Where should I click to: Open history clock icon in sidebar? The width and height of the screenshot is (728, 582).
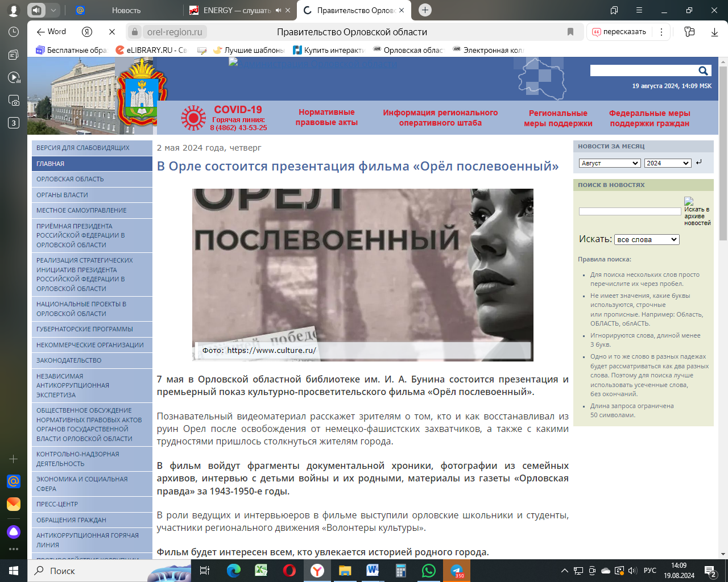pyautogui.click(x=14, y=32)
